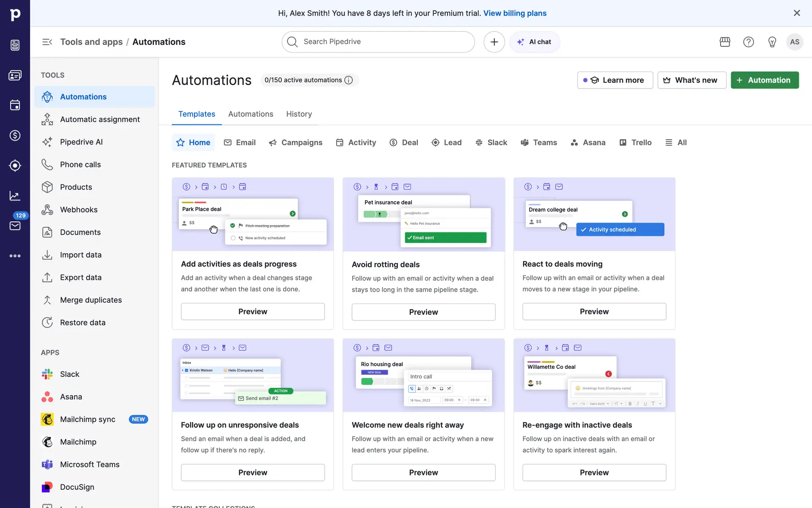Expand the More dots menu in rail
The image size is (812, 508).
pyautogui.click(x=15, y=256)
